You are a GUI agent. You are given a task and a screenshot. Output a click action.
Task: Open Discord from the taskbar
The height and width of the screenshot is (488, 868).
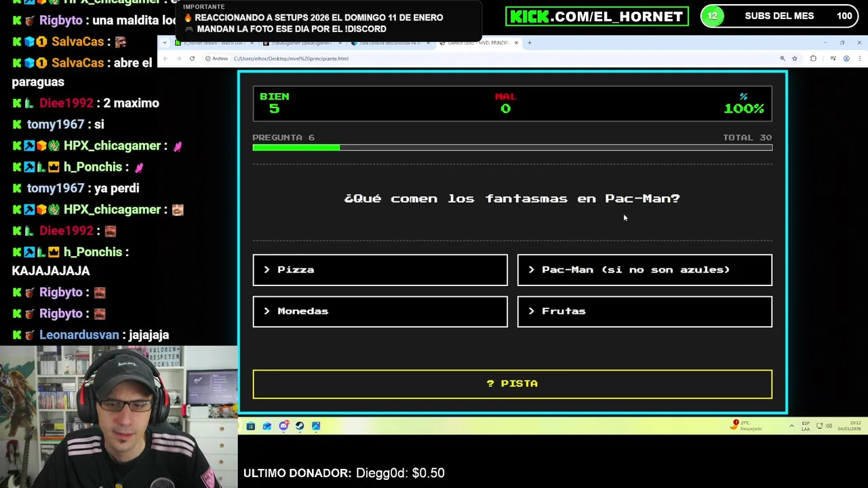(x=283, y=426)
